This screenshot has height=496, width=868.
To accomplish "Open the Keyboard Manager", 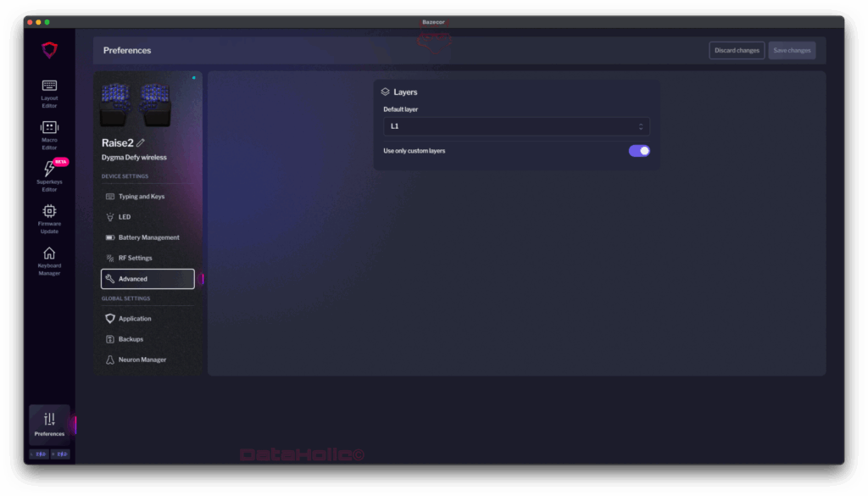I will tap(49, 259).
